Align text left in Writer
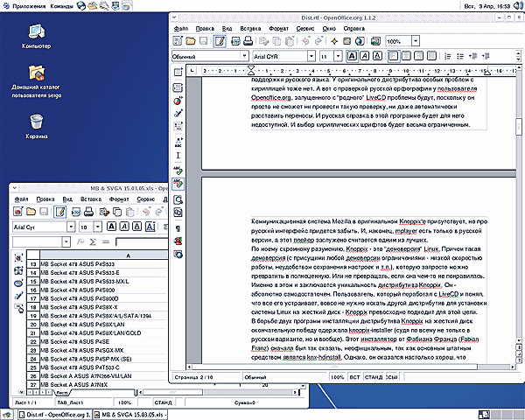Screen dimensions: 525x420 pyautogui.click(x=394, y=56)
